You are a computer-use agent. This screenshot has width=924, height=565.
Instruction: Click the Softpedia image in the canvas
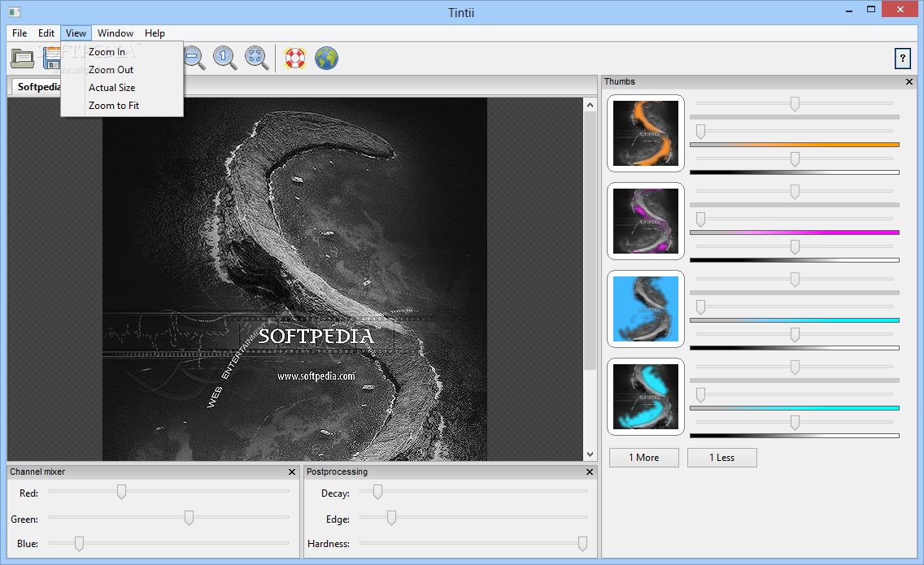294,280
